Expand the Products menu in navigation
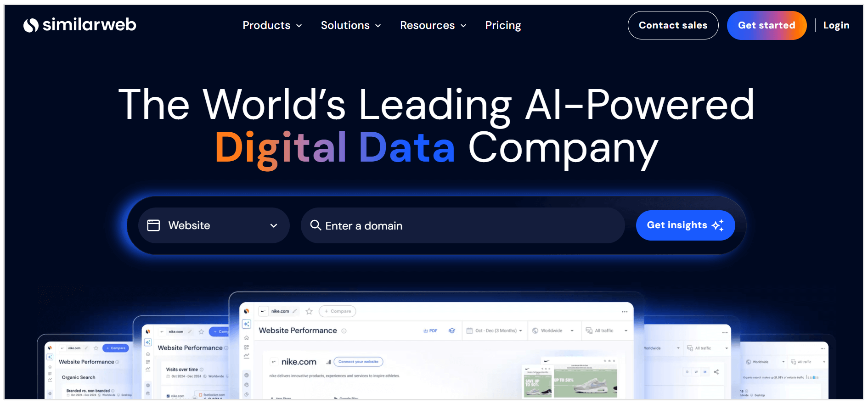This screenshot has width=868, height=404. (272, 25)
